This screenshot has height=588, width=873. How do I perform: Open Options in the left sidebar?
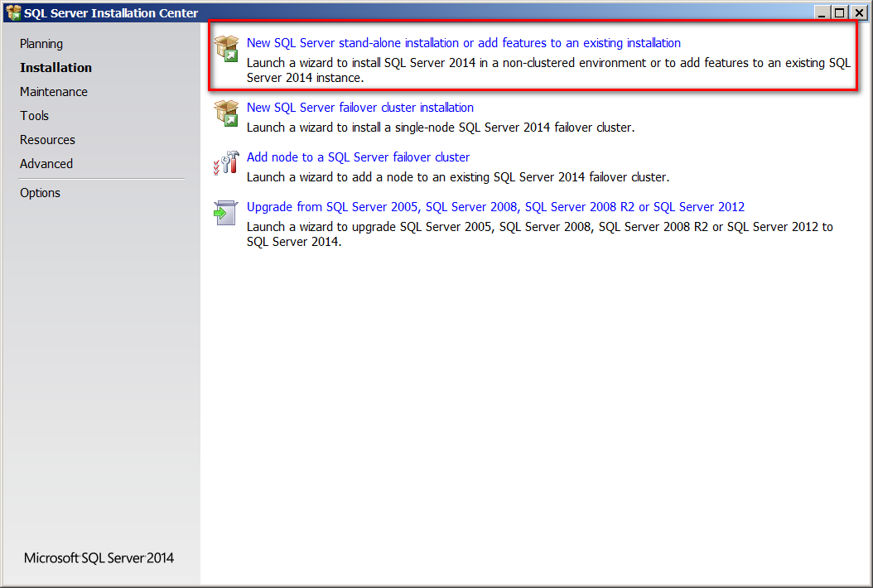tap(41, 193)
